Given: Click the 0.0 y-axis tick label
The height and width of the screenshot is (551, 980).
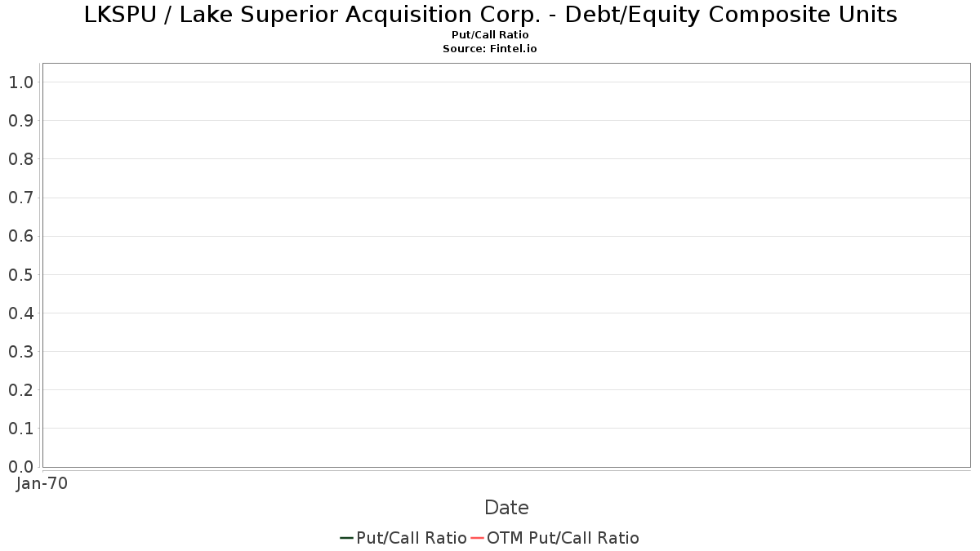Looking at the screenshot, I should [21, 467].
